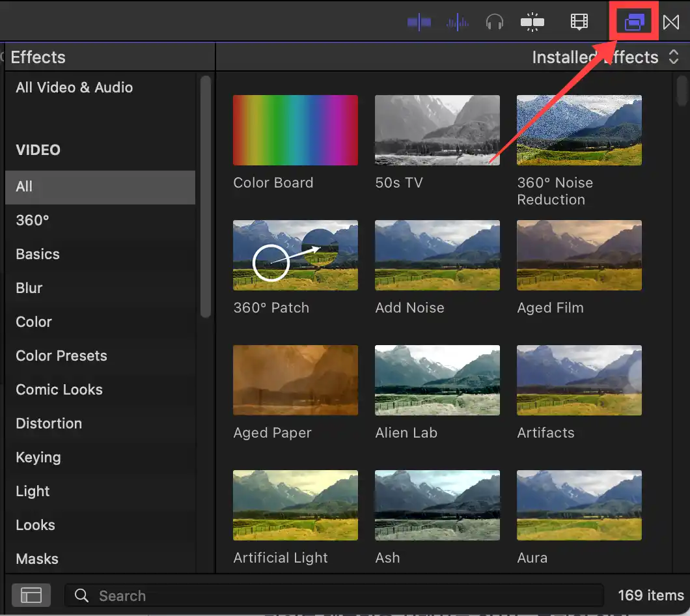Select the Comic Looks category
Screen dimensions: 690x616
(x=100, y=389)
